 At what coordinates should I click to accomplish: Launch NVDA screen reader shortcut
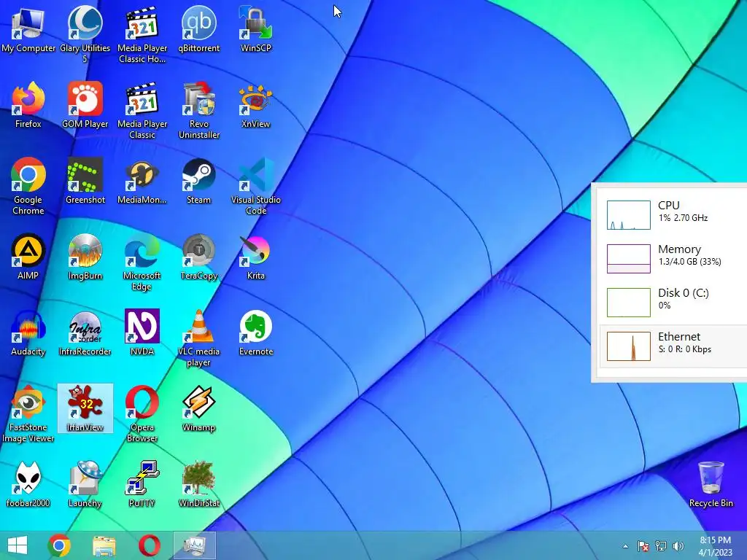tap(142, 332)
